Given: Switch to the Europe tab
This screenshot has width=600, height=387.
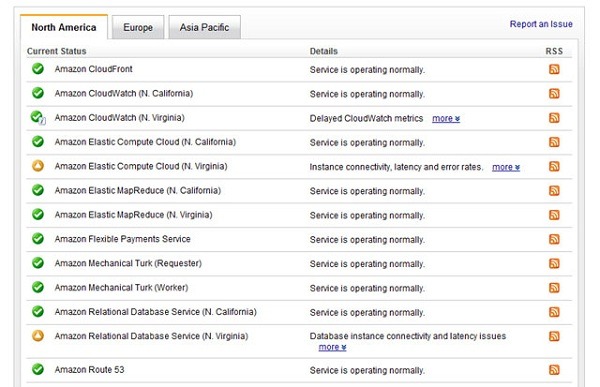Looking at the screenshot, I should click(x=138, y=28).
